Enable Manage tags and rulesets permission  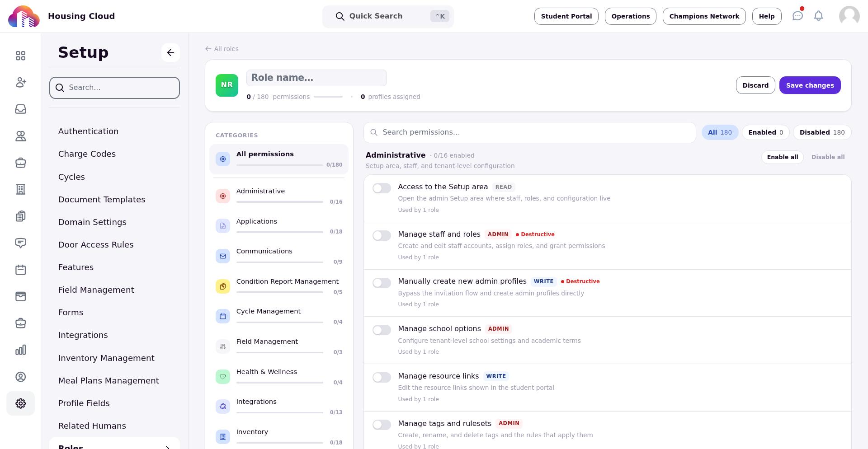tap(382, 425)
